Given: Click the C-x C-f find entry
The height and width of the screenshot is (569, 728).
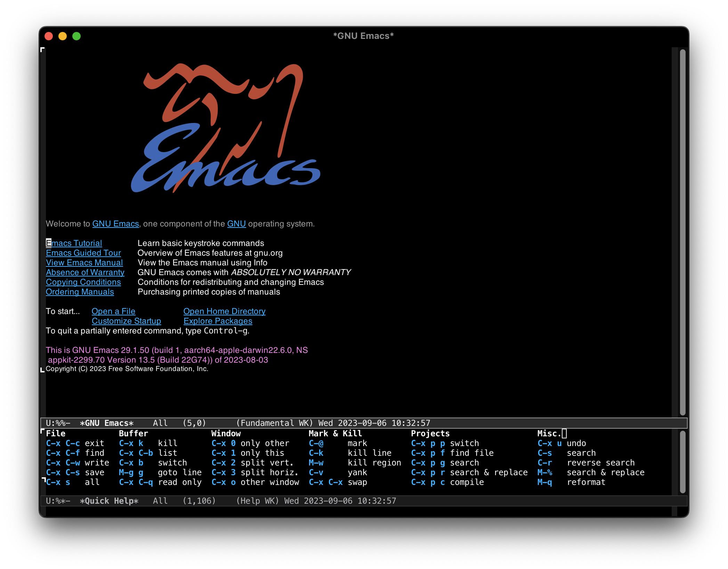Looking at the screenshot, I should [x=75, y=453].
